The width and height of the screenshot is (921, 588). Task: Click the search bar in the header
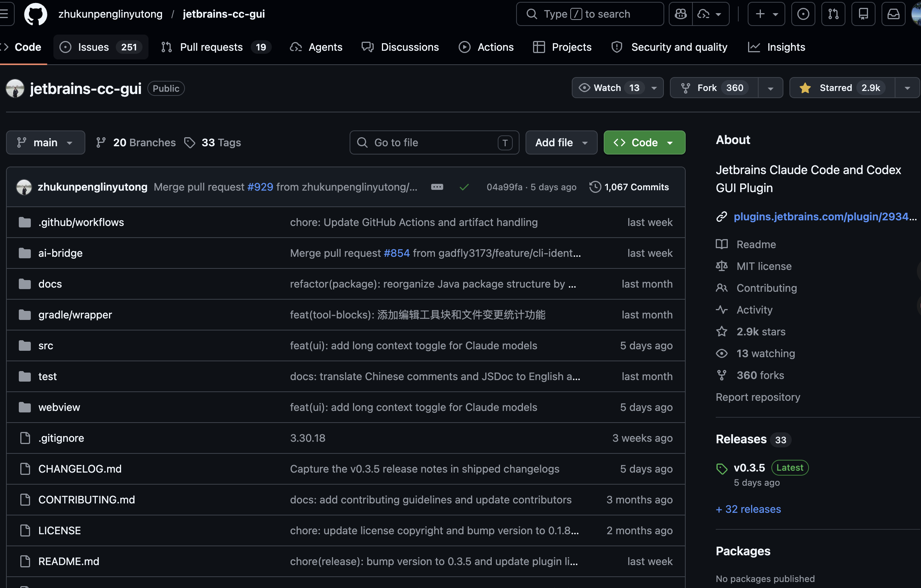click(x=590, y=14)
